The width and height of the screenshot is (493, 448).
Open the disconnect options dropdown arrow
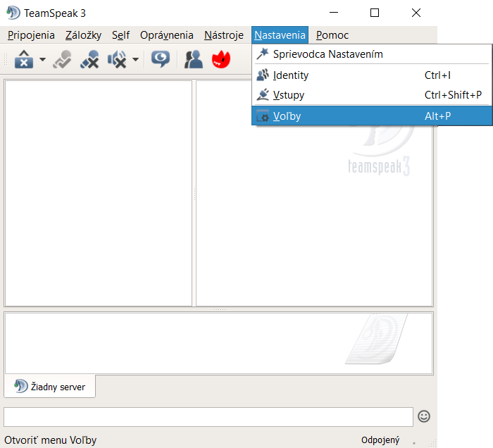42,59
